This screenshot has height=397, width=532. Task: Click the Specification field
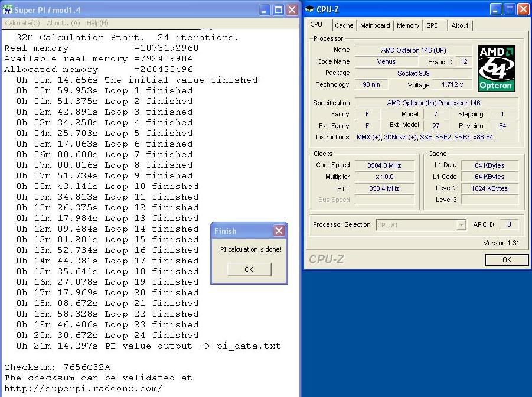pyautogui.click(x=437, y=103)
